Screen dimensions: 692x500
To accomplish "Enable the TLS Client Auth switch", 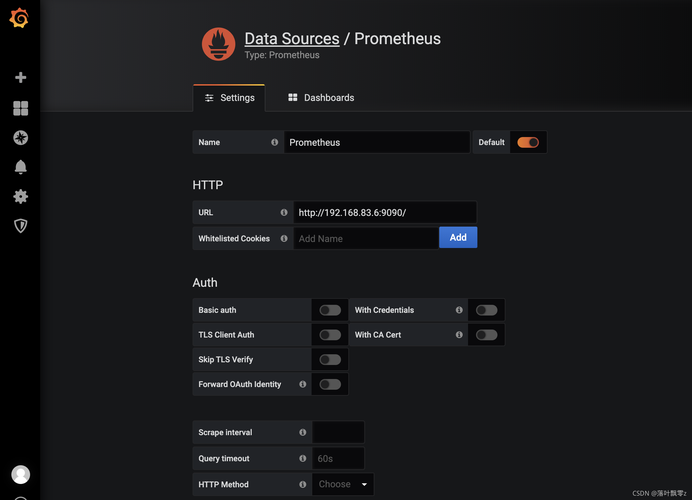I will coord(330,335).
